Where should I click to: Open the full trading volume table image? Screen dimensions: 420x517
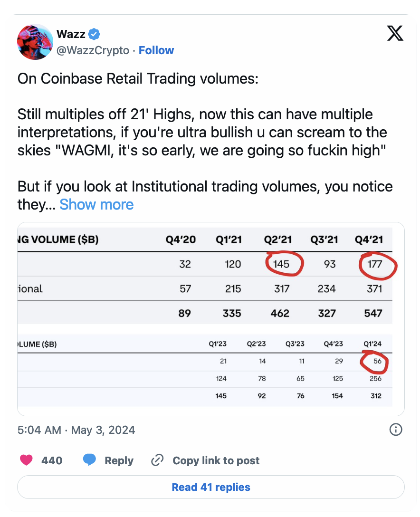tap(210, 318)
